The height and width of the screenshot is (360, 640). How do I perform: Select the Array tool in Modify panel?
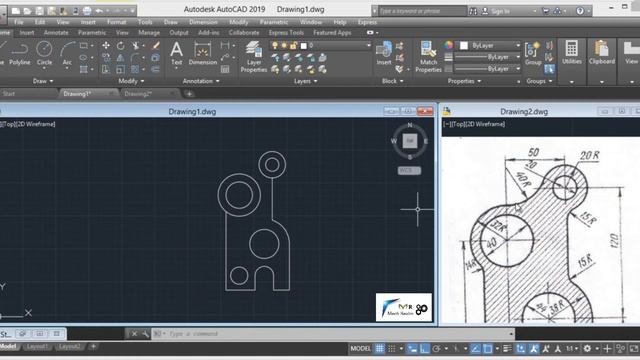click(x=135, y=69)
